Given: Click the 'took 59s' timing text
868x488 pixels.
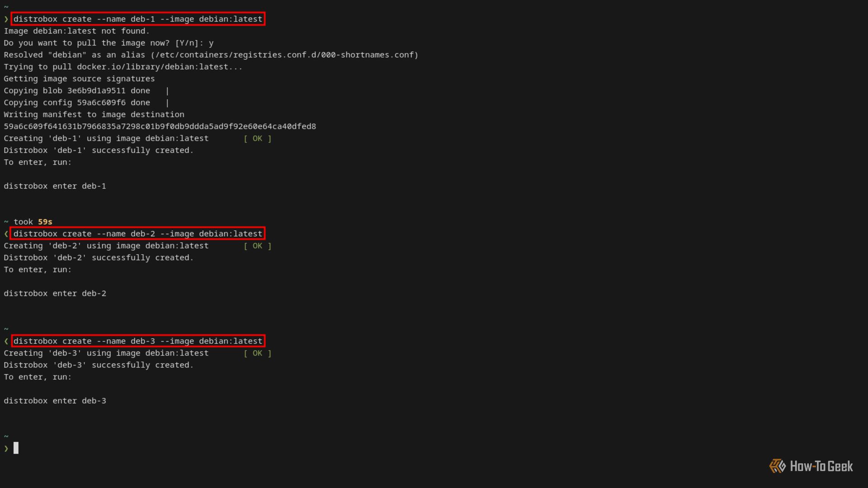Looking at the screenshot, I should [33, 222].
